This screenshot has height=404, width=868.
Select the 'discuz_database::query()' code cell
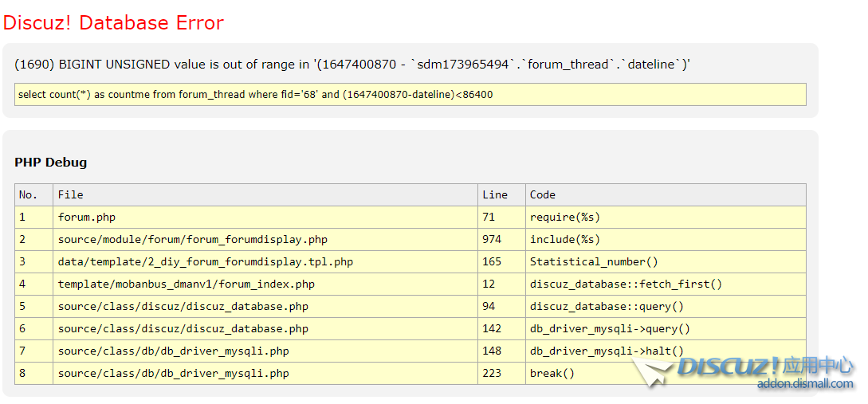[666, 307]
